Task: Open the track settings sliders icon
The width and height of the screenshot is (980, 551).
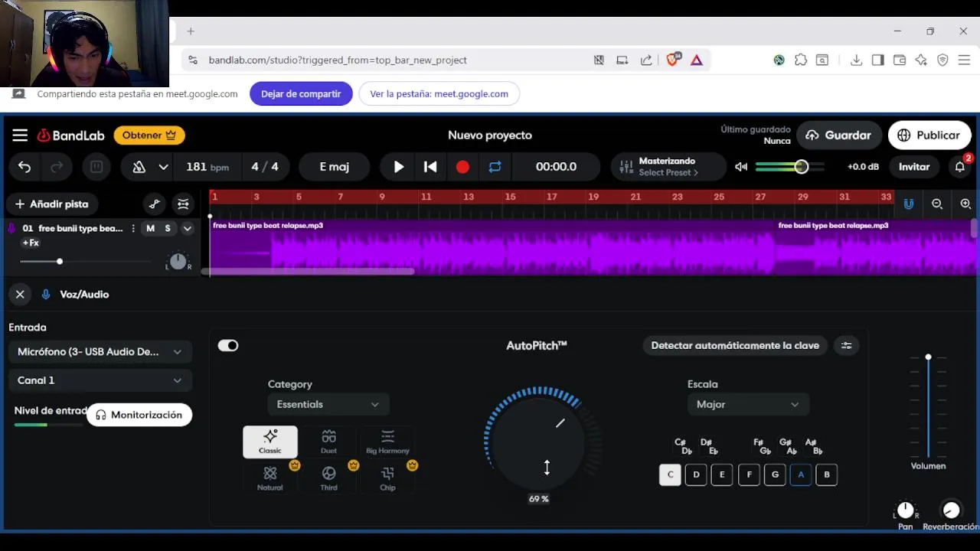Action: 183,204
